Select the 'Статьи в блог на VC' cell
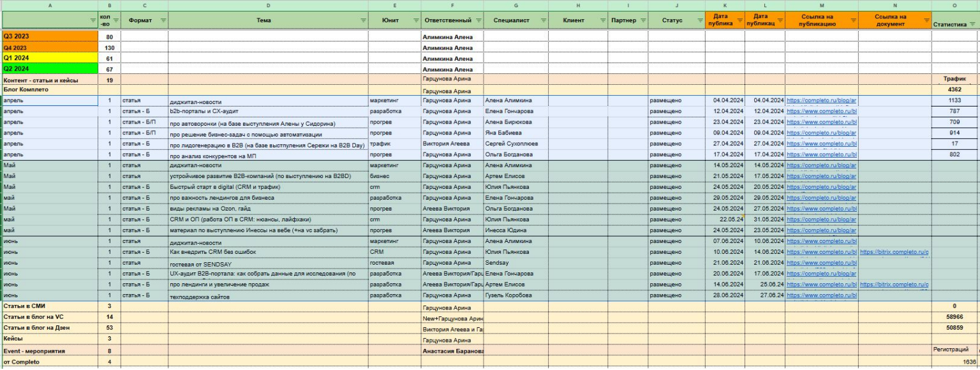Screen dimensions: 980x370 click(x=50, y=318)
